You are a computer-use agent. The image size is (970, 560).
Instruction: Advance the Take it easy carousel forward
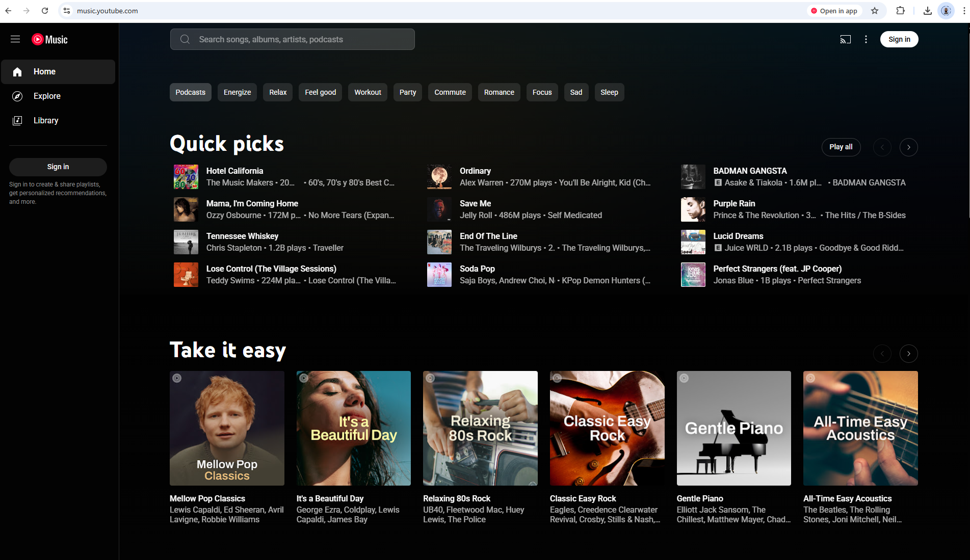click(x=908, y=353)
